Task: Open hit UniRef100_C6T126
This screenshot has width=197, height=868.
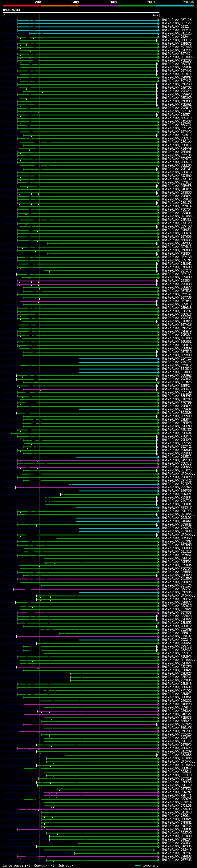Action: [177, 20]
